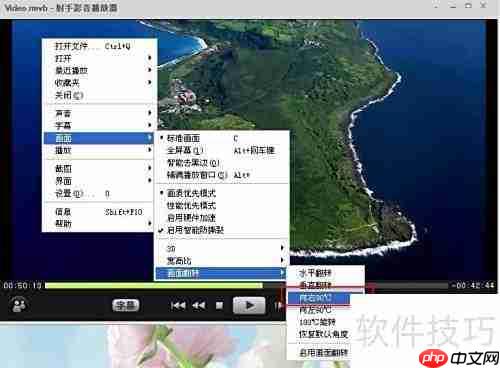Screen dimensions: 500x368
Task: Toggle the checked 启用智能防撕裂 item
Action: [x=222, y=230]
